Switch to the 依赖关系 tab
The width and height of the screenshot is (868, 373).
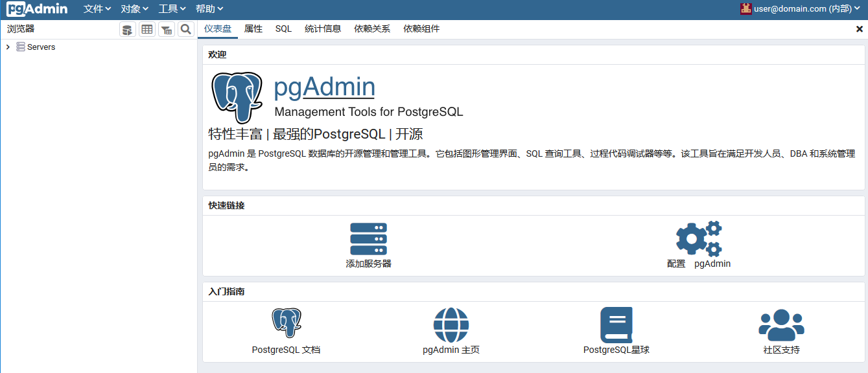[372, 28]
